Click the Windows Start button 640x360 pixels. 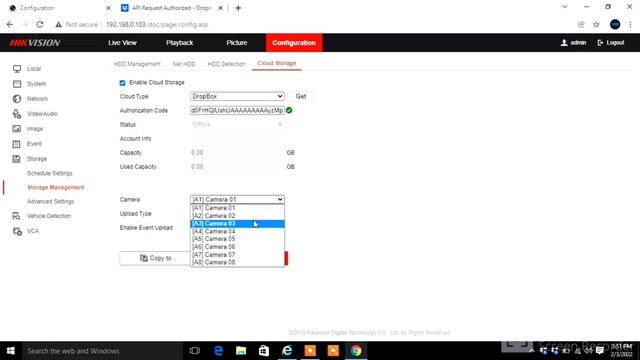coord(11,351)
